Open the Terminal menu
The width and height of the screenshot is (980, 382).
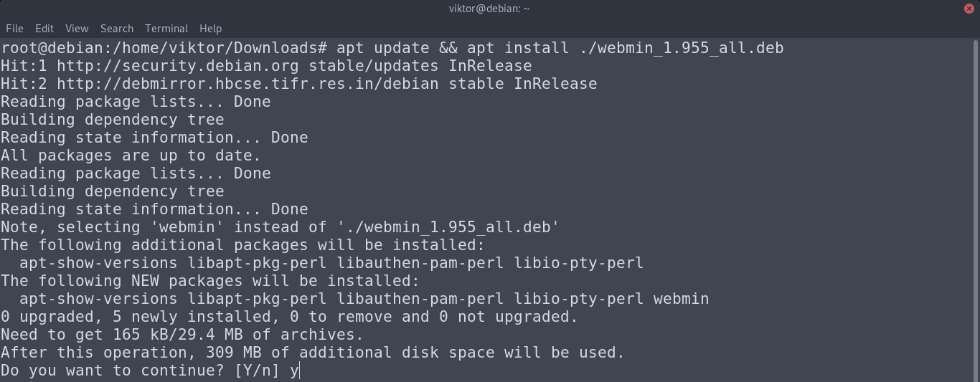[x=166, y=29]
